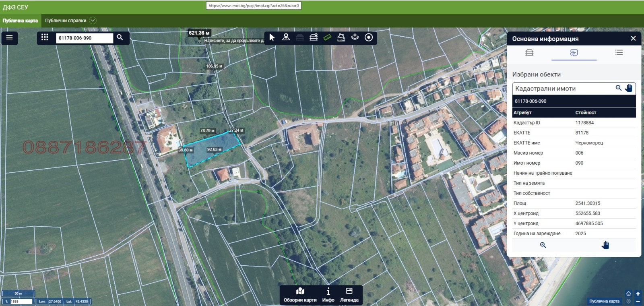Zoom in with the plus button
Screen dimensions: 644x306
(638, 294)
